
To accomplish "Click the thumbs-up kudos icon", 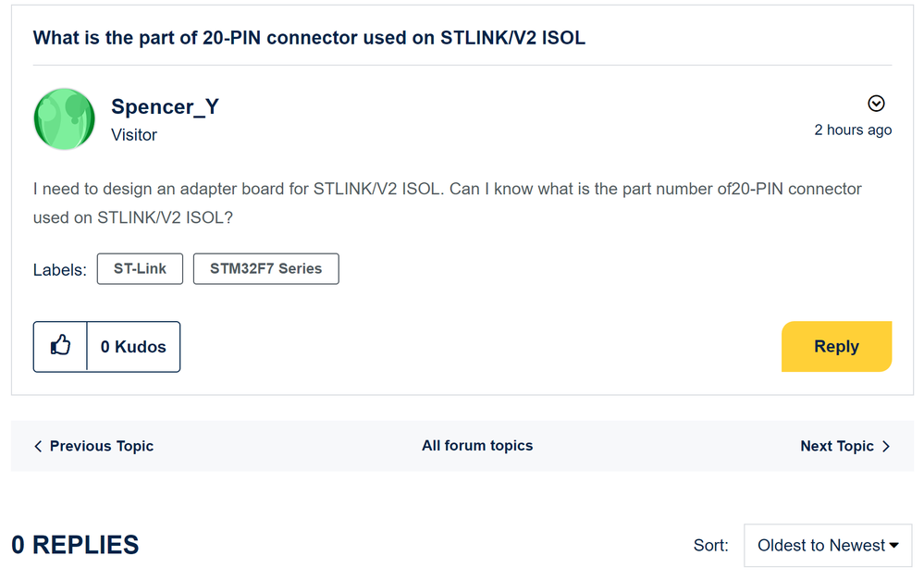I will [x=60, y=346].
